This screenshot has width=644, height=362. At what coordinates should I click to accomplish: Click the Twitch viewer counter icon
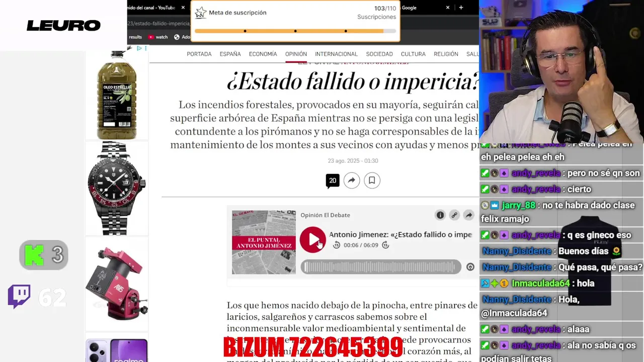point(19,297)
